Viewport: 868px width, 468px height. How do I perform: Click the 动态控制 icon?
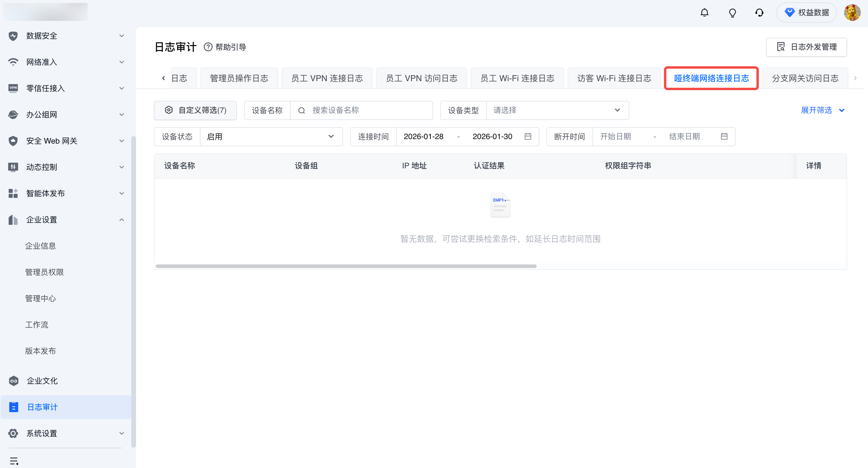coord(13,167)
